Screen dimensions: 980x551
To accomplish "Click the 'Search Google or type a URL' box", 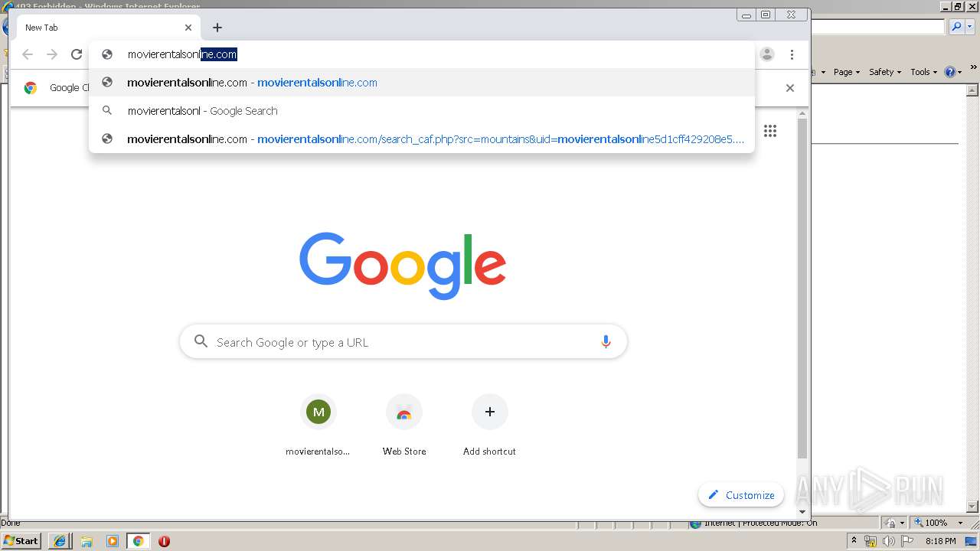I will click(403, 342).
